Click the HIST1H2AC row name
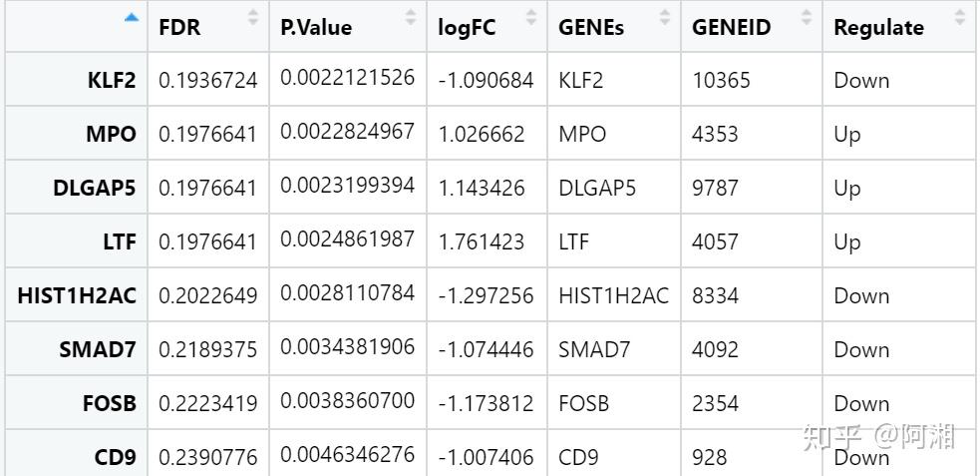This screenshot has height=476, width=980. [x=77, y=296]
